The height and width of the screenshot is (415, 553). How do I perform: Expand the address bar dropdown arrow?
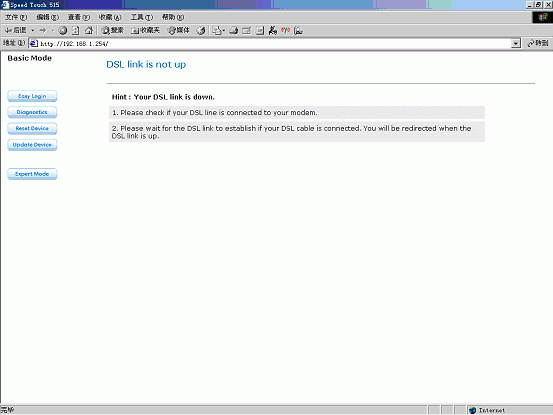click(x=516, y=43)
